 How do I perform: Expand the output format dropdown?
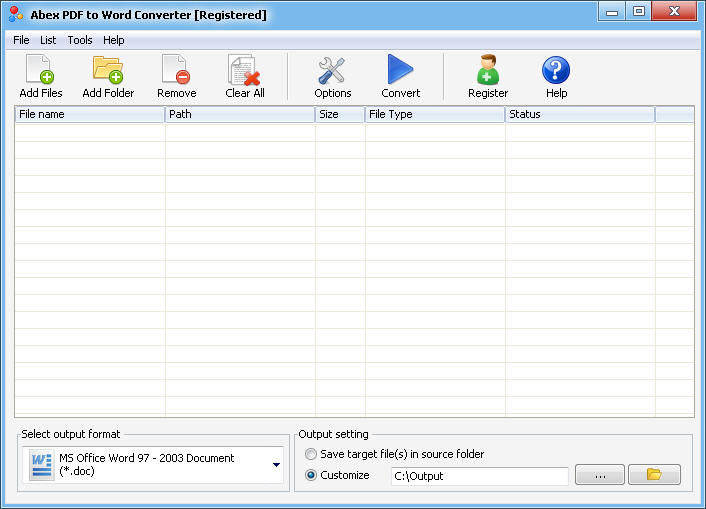tap(276, 465)
